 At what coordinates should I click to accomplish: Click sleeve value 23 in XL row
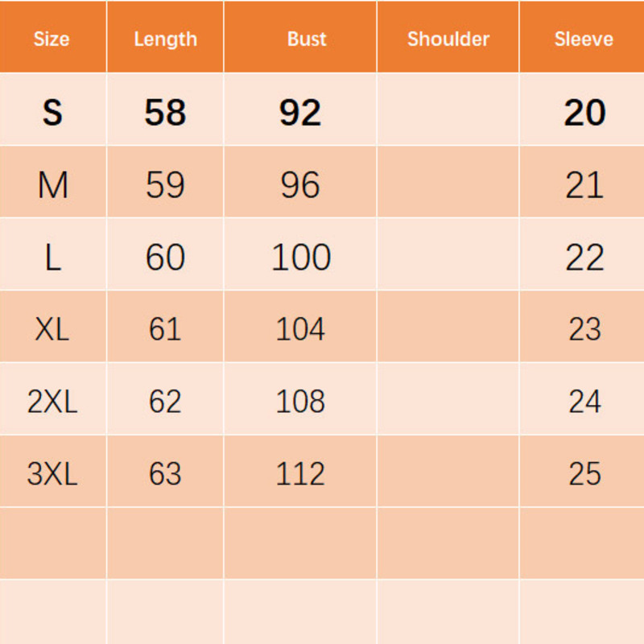pos(584,329)
